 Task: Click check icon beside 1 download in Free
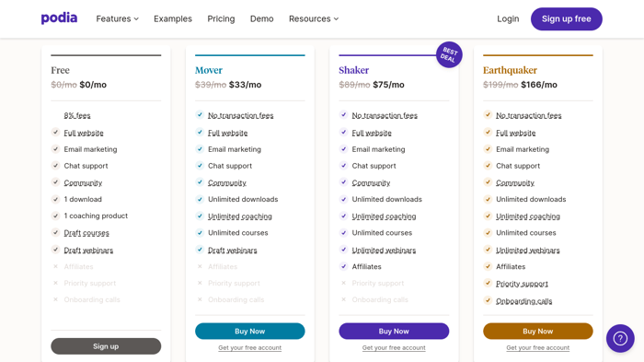pyautogui.click(x=55, y=199)
